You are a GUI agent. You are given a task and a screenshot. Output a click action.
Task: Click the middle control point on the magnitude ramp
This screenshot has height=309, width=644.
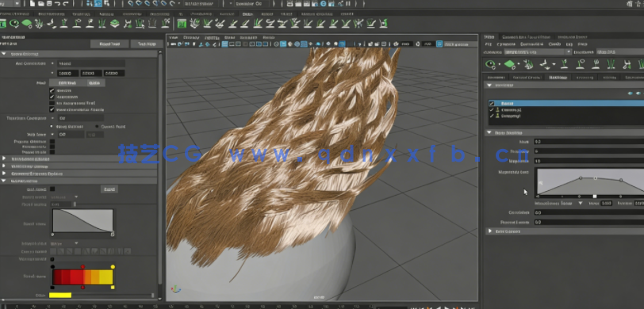(596, 178)
